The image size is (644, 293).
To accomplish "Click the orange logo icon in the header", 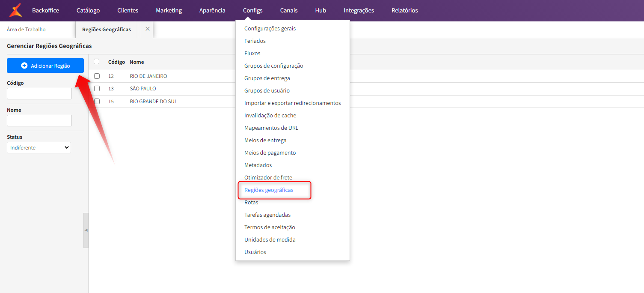I will (x=15, y=10).
